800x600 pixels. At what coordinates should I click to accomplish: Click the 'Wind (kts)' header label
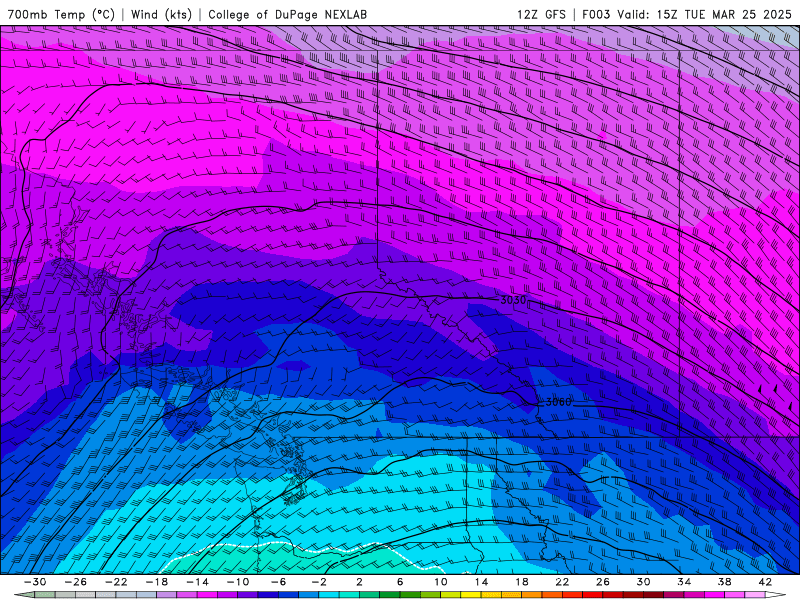[x=161, y=14]
